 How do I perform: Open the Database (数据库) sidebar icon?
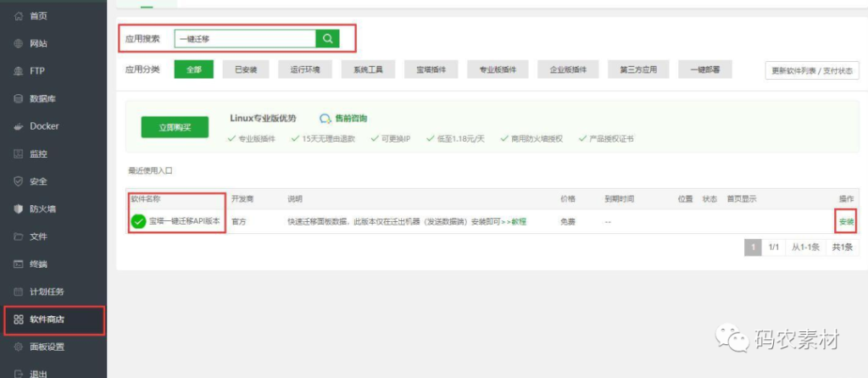(19, 98)
